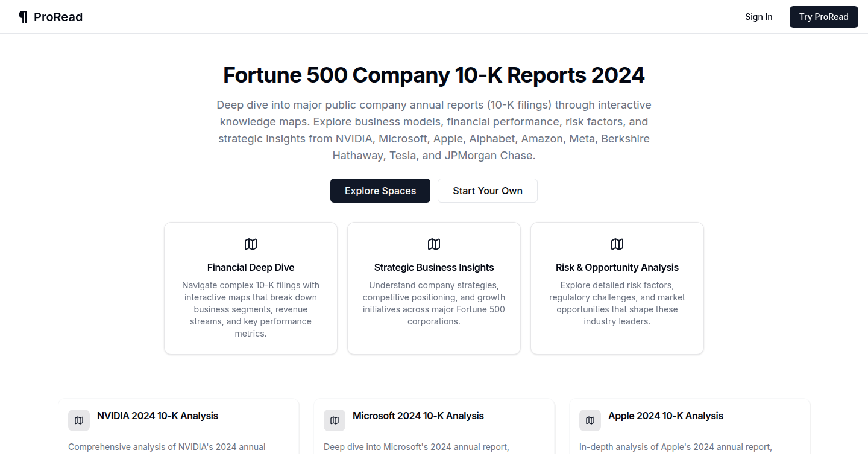Viewport: 868px width, 459px height.
Task: Click the map icon above Risk & Opportunity Analysis
Action: [x=617, y=244]
